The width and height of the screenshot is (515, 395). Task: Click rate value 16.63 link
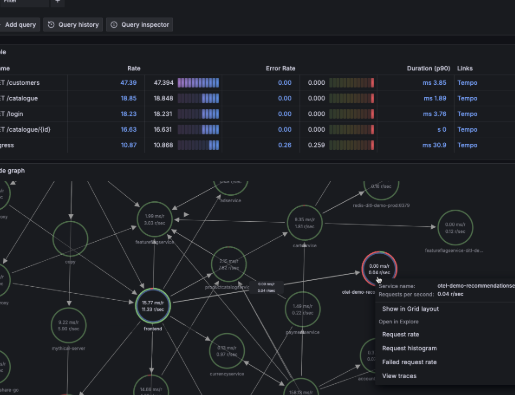(129, 130)
